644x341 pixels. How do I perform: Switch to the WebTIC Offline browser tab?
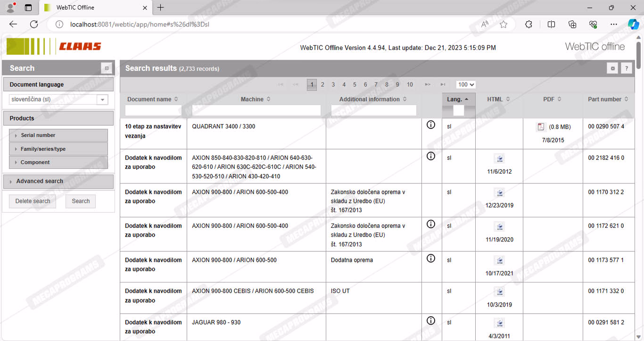93,8
